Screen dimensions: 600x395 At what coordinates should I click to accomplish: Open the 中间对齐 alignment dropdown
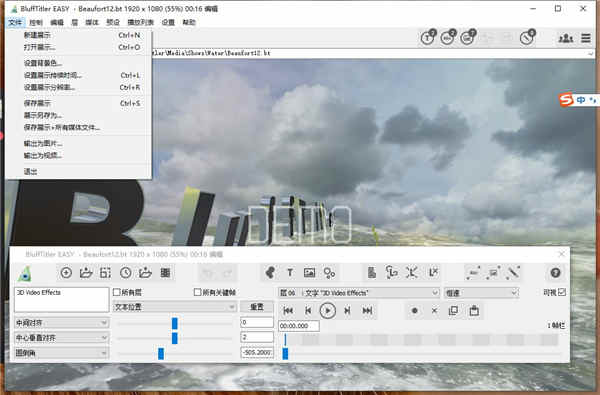[62, 323]
